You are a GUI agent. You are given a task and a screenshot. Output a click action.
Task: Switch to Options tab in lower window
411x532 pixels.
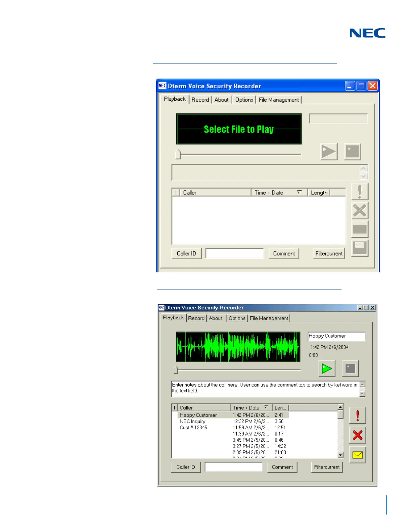pyautogui.click(x=237, y=318)
